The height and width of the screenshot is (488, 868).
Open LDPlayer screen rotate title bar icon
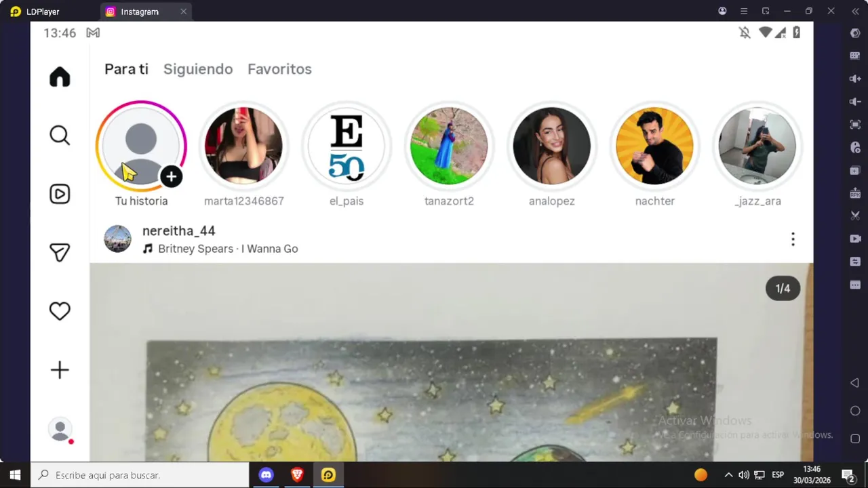coord(766,12)
